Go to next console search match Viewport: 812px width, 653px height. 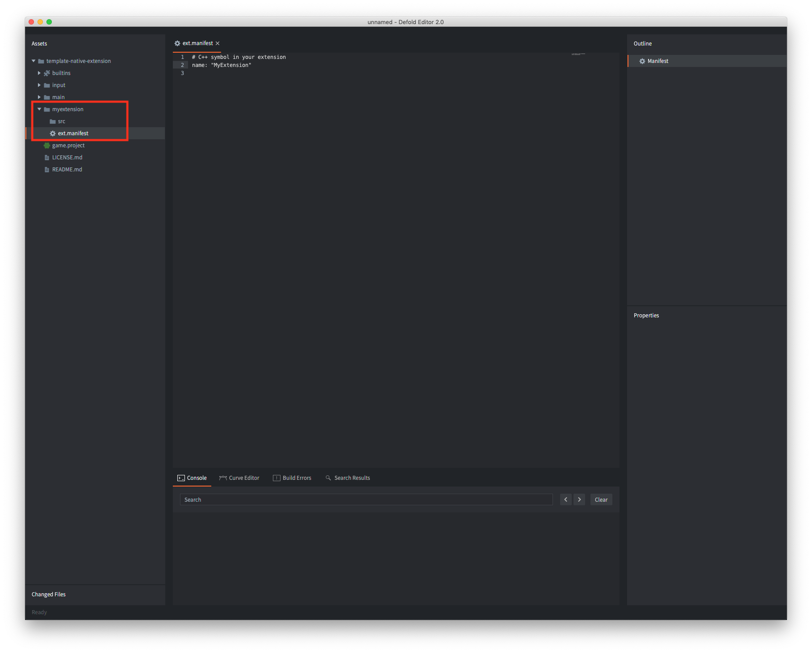point(579,499)
